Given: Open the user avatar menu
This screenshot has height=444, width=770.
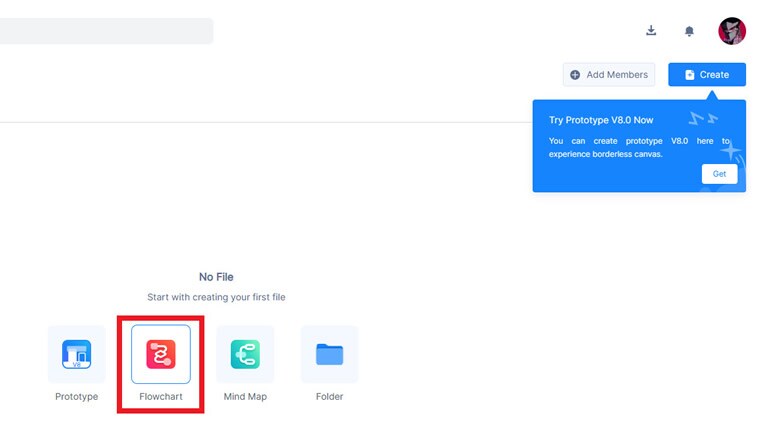Looking at the screenshot, I should (x=732, y=31).
